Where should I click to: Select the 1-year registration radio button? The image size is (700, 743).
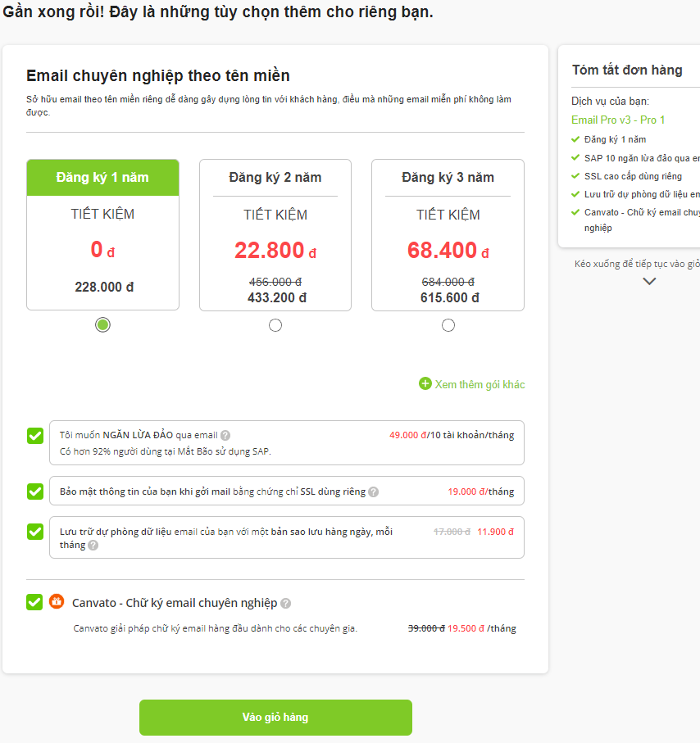point(102,325)
